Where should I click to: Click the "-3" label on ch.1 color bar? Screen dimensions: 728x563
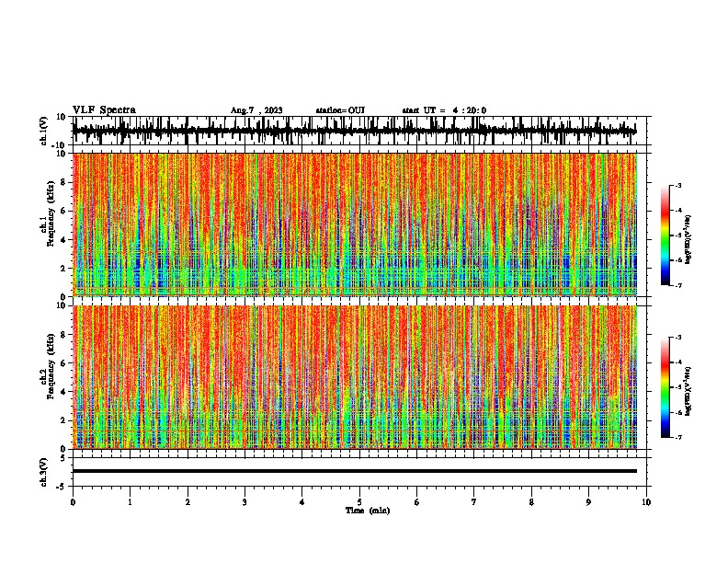677,185
